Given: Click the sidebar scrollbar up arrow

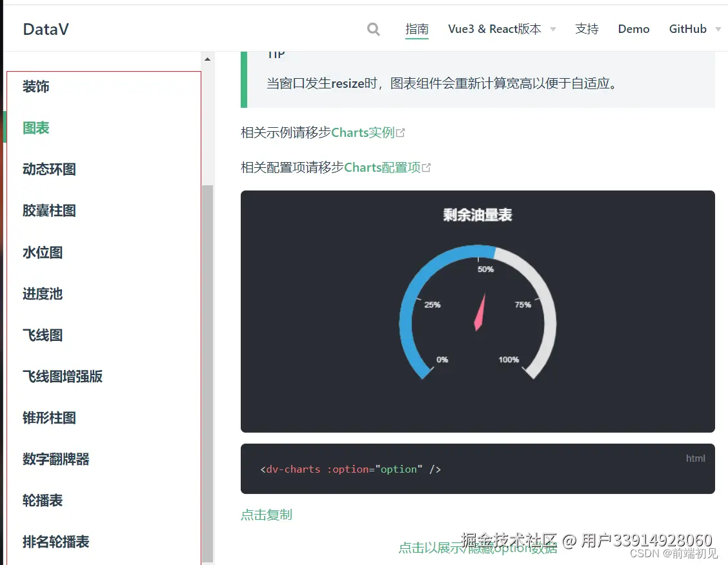Looking at the screenshot, I should [x=208, y=59].
